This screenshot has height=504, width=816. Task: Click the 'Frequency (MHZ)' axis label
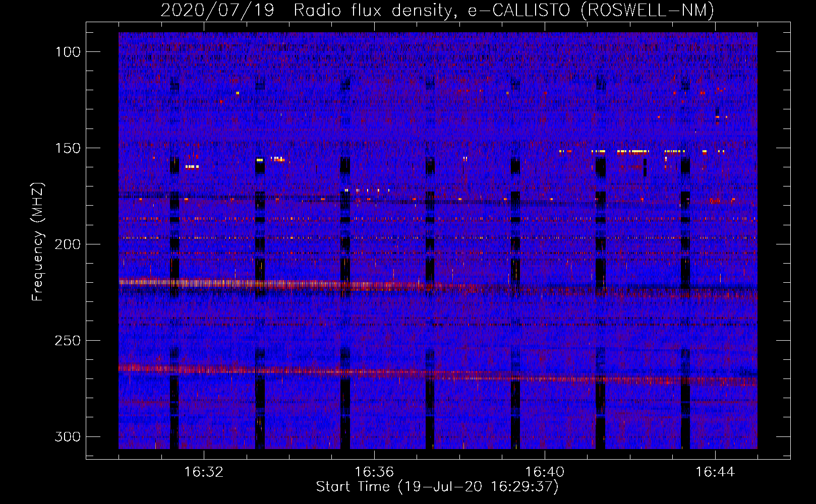point(38,242)
